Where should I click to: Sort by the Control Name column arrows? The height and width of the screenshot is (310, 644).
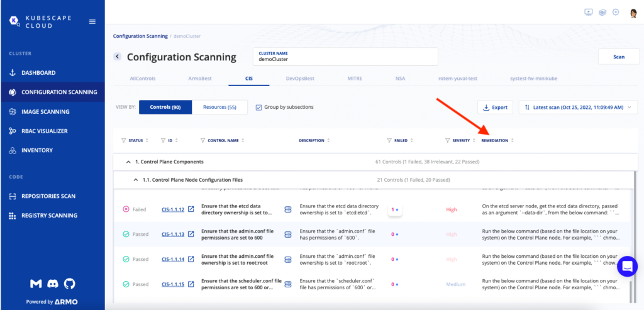(x=243, y=140)
